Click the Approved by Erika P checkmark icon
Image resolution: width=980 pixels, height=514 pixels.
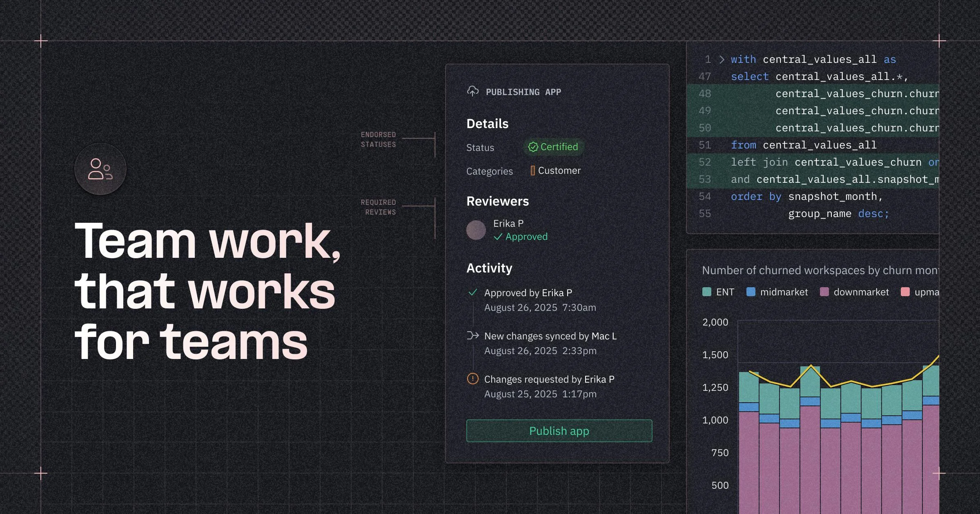472,292
